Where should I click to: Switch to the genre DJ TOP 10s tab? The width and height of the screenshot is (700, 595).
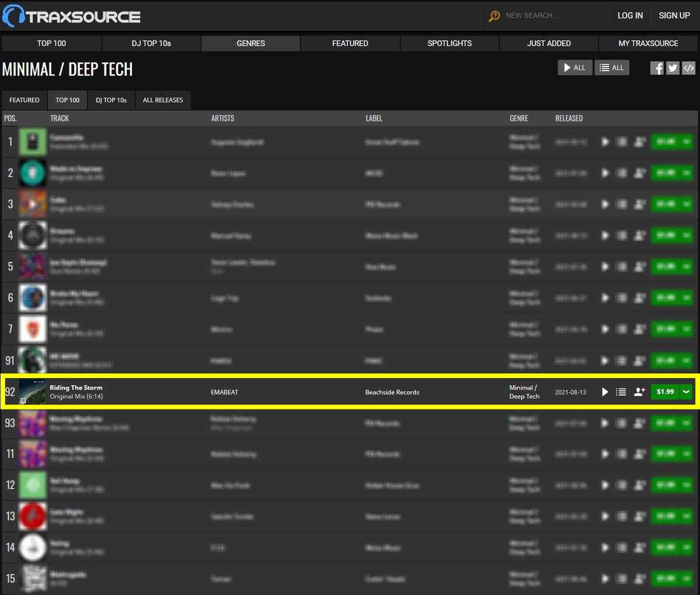pyautogui.click(x=111, y=100)
